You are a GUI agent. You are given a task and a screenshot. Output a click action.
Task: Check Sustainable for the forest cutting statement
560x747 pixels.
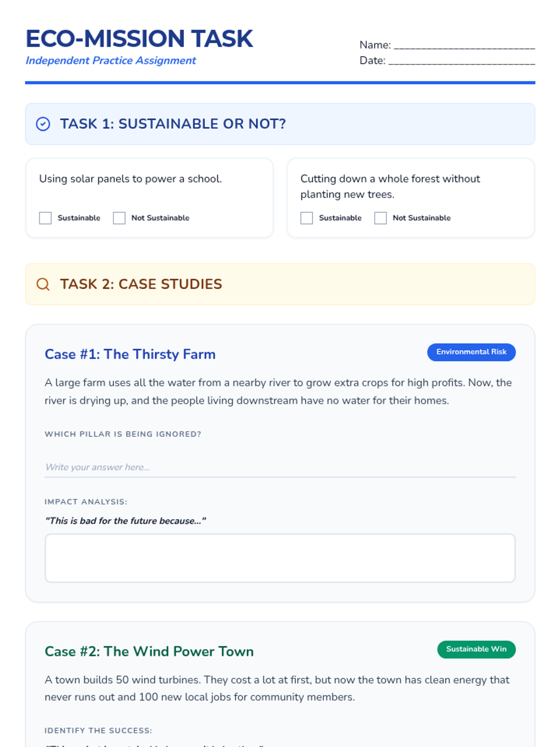307,218
